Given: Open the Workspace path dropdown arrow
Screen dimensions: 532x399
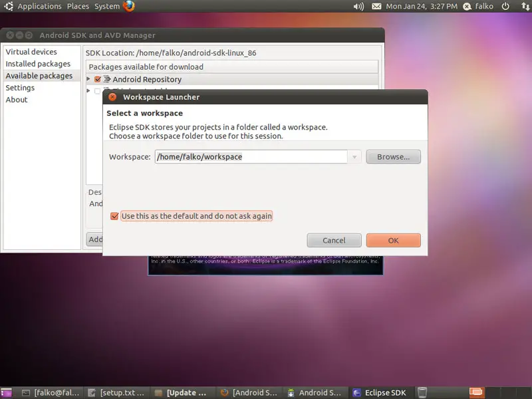Looking at the screenshot, I should (x=354, y=157).
